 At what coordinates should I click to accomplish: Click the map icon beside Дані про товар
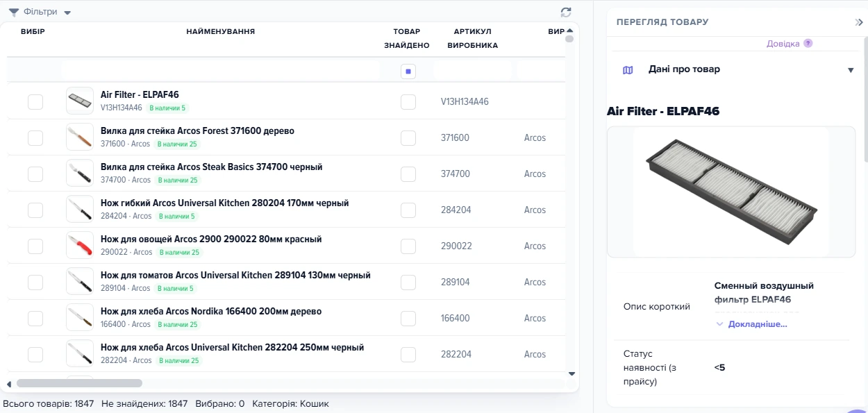tap(628, 70)
